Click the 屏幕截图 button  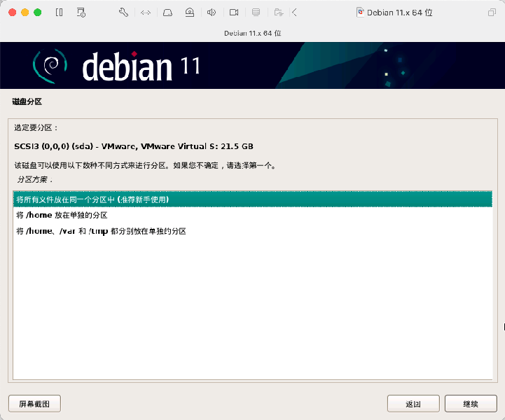[x=34, y=404]
